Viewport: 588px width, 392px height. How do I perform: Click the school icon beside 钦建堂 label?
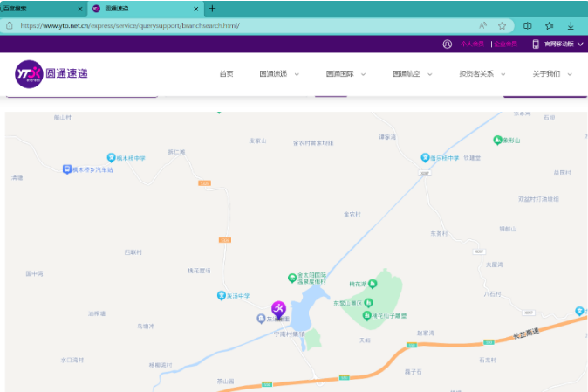[x=425, y=157]
